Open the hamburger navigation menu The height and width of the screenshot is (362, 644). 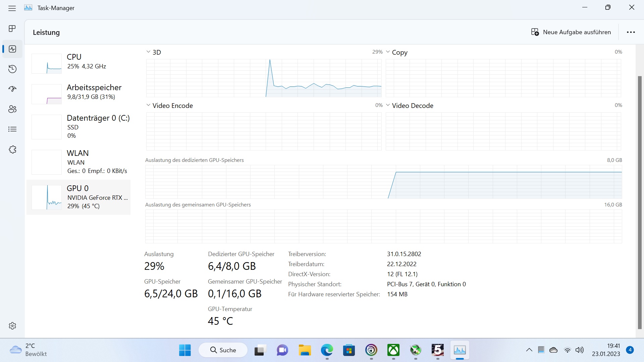12,8
